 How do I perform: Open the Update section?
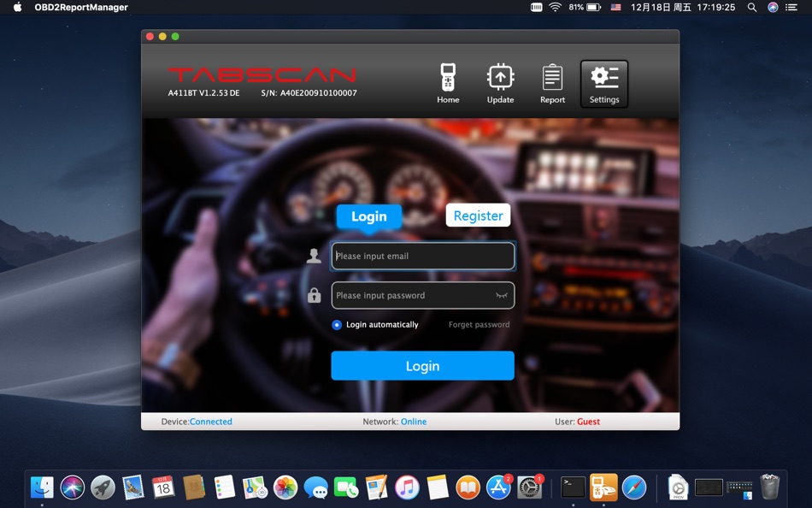500,84
